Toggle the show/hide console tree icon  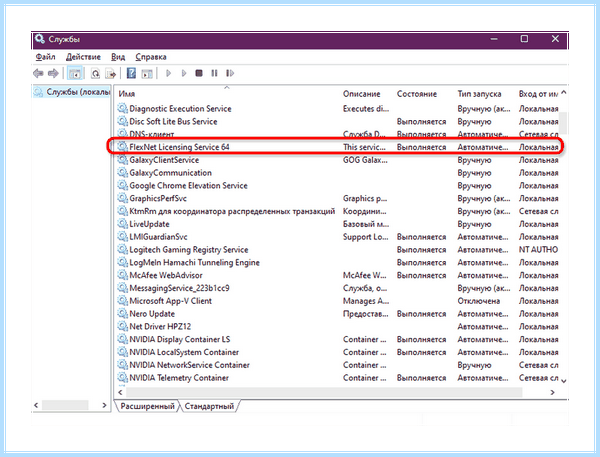(75, 73)
